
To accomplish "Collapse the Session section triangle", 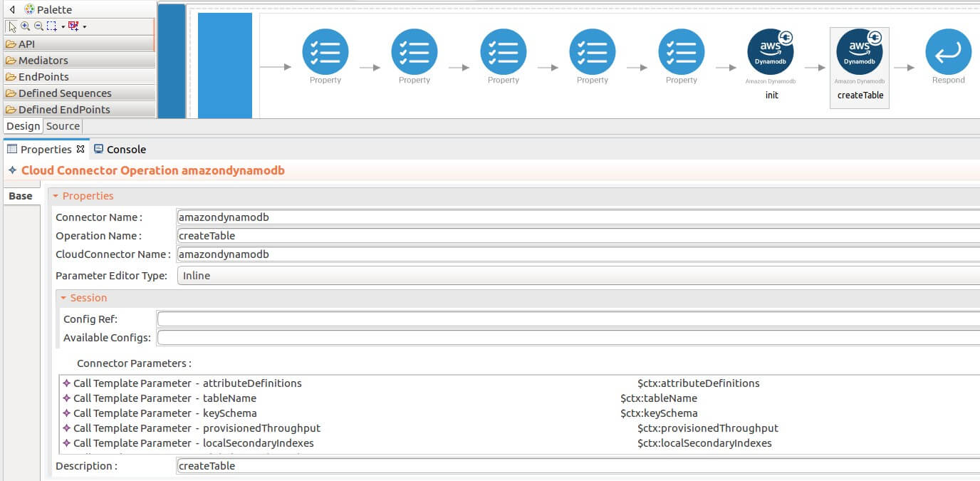I will pyautogui.click(x=63, y=298).
